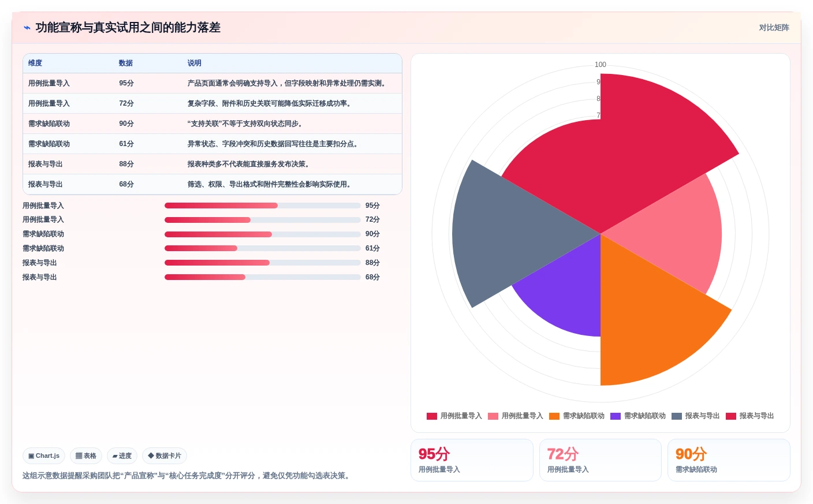Open the 95分 用例批量导入 data card
Image resolution: width=813 pixels, height=504 pixels.
coord(472,460)
